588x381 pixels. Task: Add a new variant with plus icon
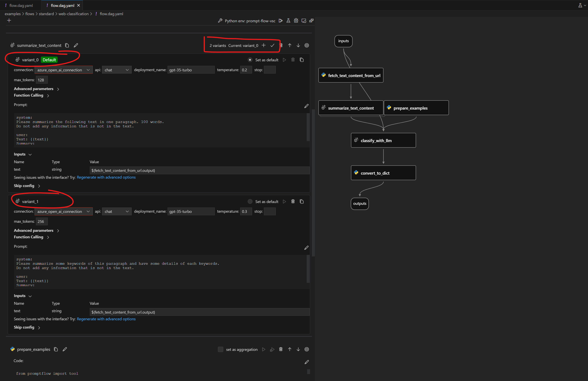[x=264, y=45]
